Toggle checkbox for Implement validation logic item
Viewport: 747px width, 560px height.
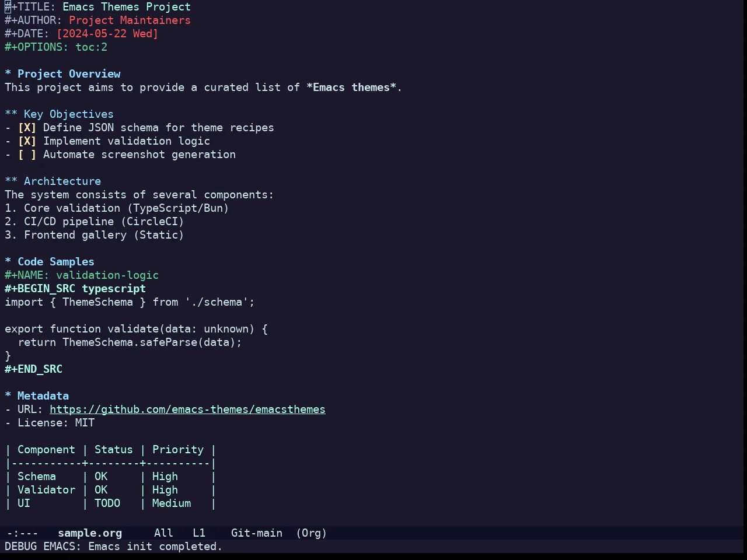[27, 141]
